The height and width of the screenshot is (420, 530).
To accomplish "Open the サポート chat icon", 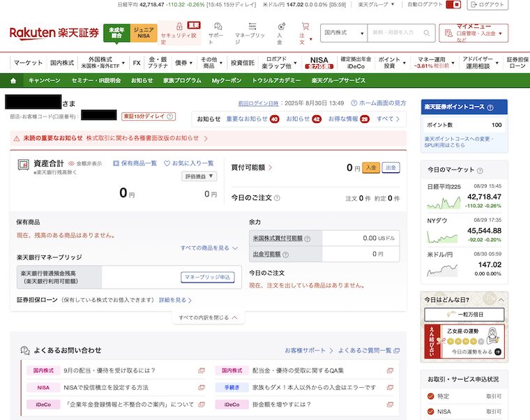I will pos(218,27).
